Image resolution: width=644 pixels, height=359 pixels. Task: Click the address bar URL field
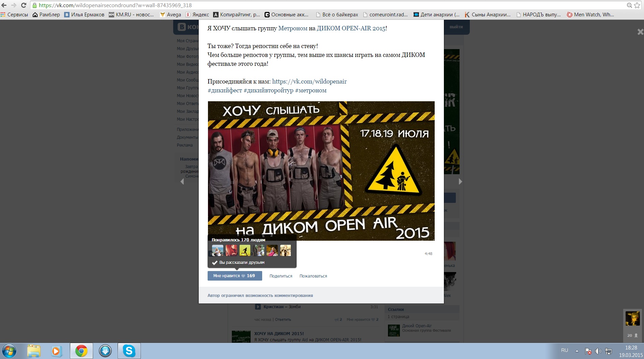327,5
